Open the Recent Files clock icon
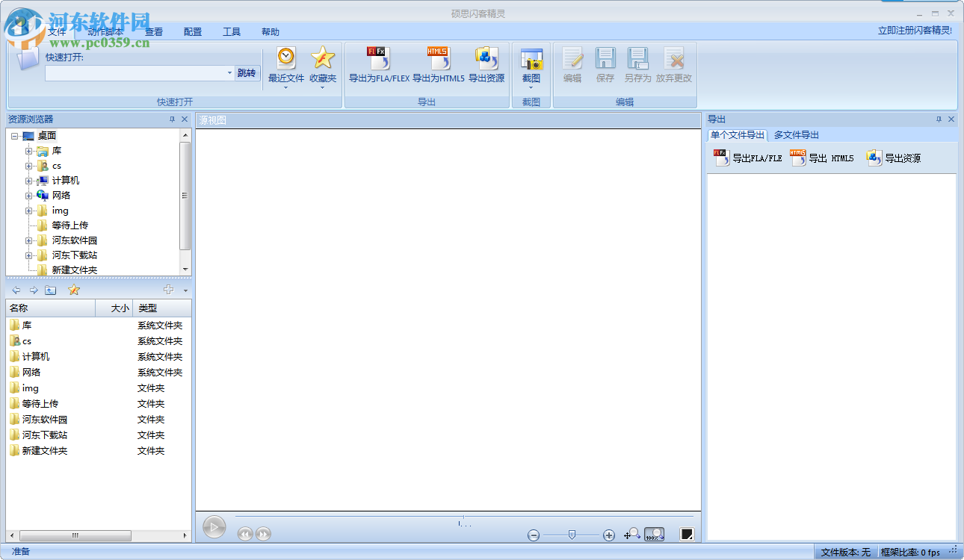964x560 pixels. pos(286,57)
